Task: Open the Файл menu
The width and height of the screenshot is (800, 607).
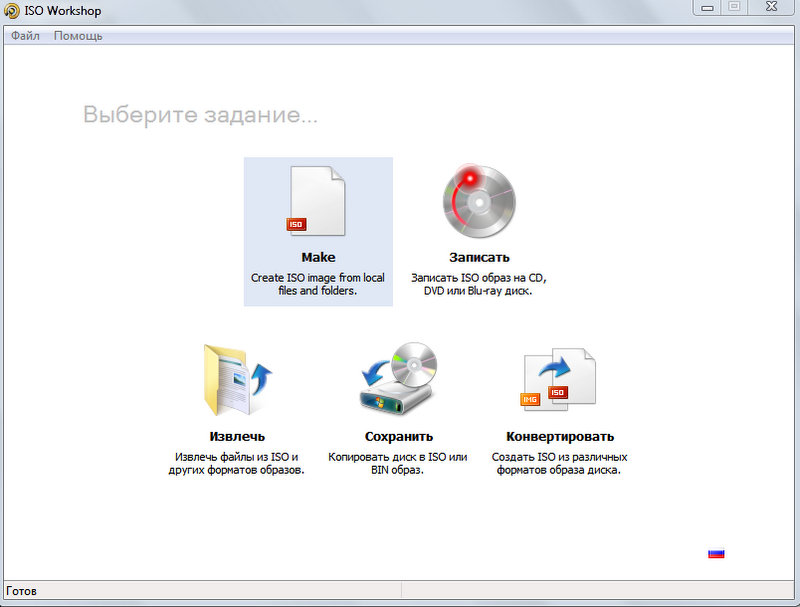Action: coord(25,36)
